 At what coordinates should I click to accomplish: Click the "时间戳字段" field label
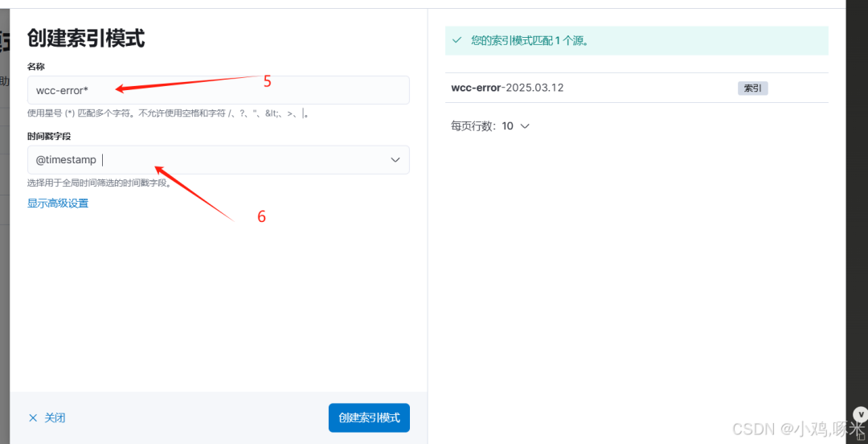tap(49, 136)
